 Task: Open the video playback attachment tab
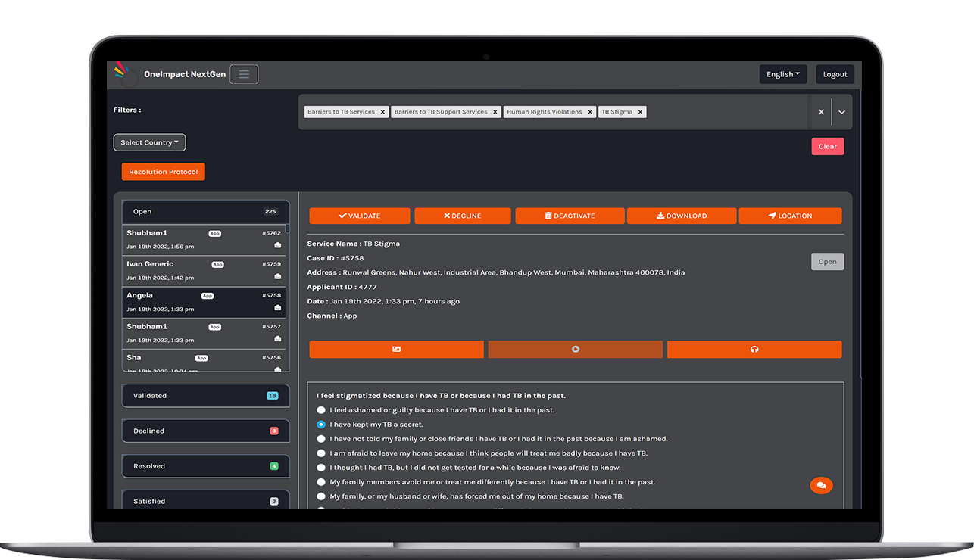pyautogui.click(x=575, y=349)
